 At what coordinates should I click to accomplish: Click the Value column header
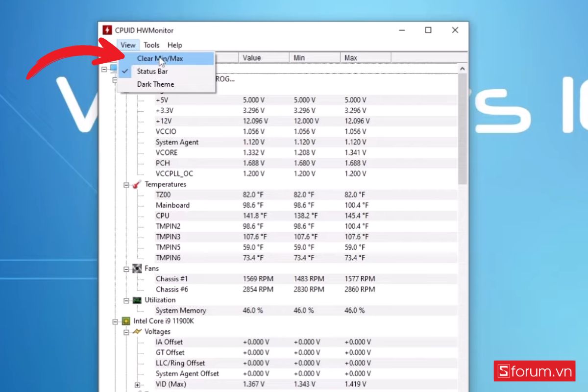264,58
